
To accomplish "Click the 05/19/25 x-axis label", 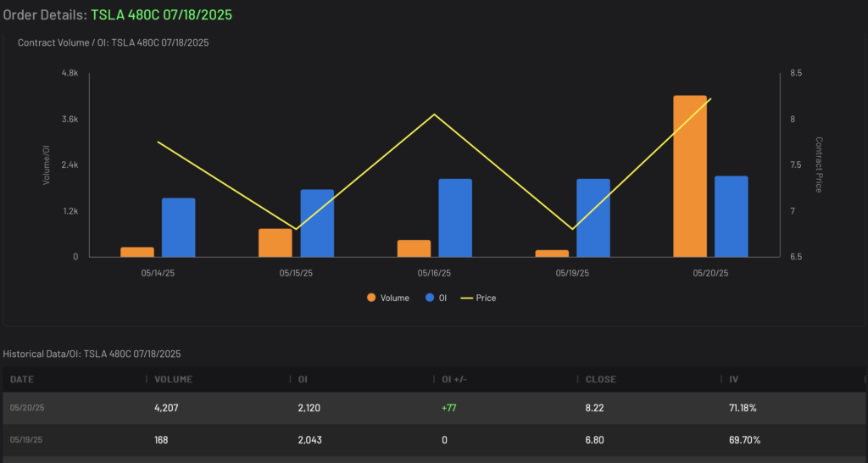I will 572,273.
